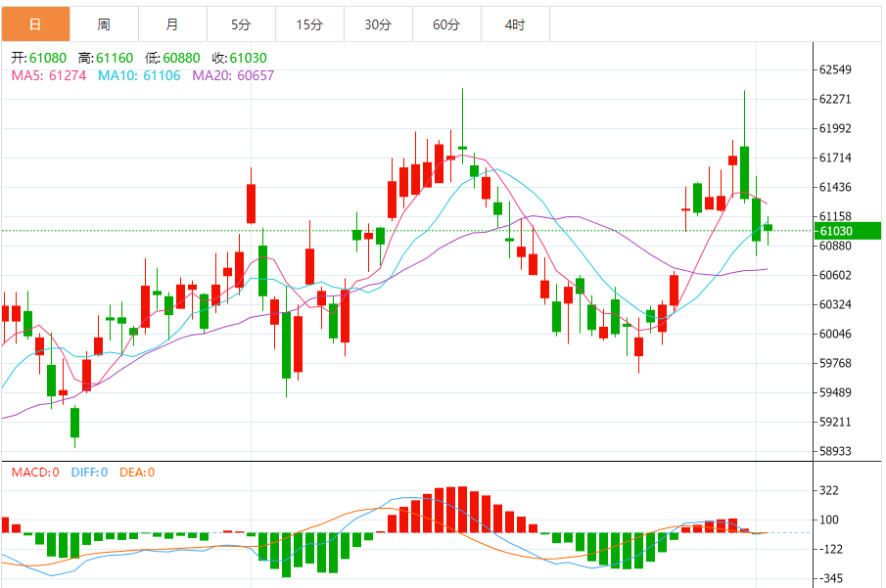Open the 15分 interval tab

(x=309, y=24)
